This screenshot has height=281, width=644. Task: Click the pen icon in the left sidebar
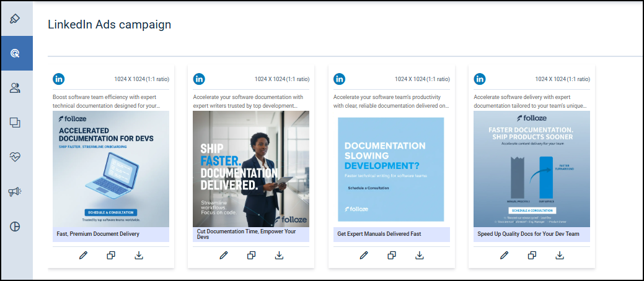15,18
